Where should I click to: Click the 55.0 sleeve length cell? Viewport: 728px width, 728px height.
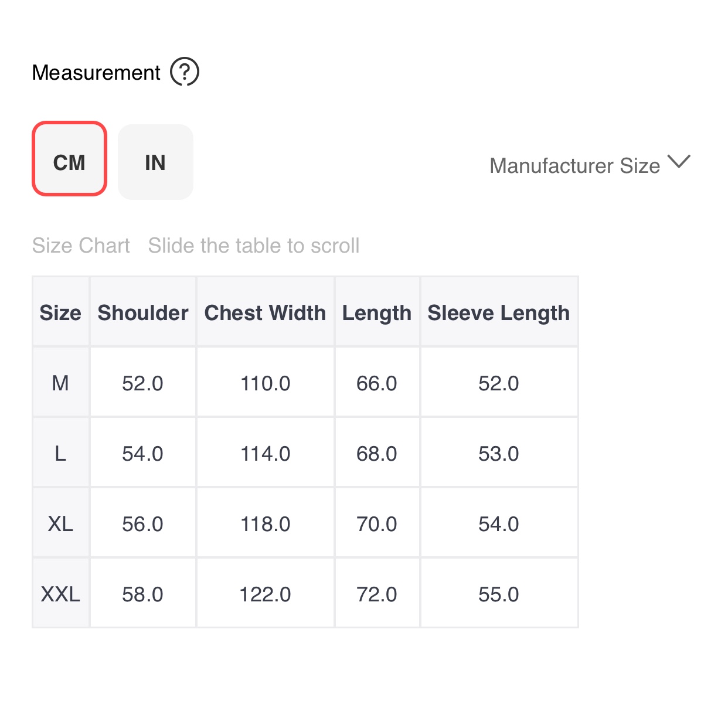[498, 594]
